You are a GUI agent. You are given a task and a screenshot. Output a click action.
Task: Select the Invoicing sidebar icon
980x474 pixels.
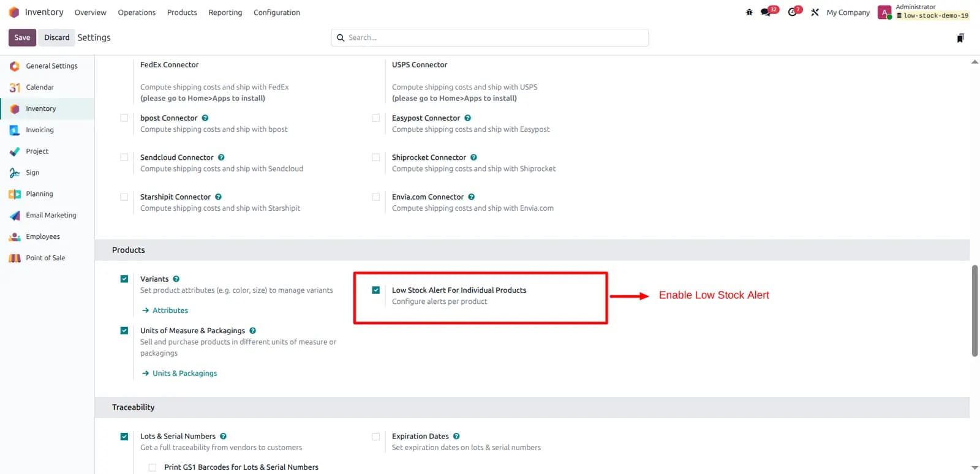[15, 130]
